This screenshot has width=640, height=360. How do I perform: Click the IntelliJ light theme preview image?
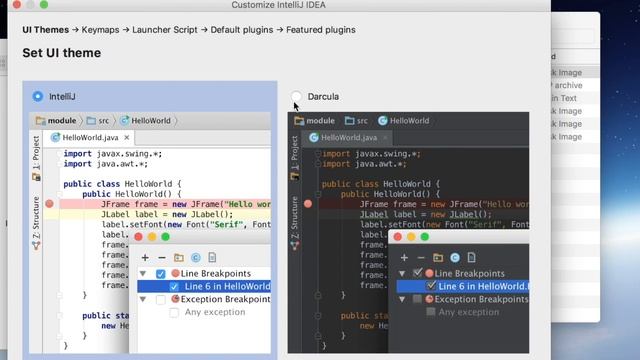click(150, 233)
